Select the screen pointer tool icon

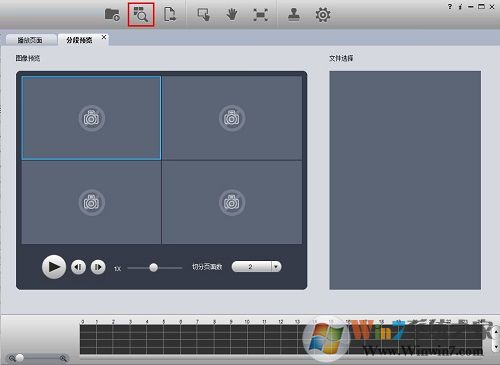[204, 15]
